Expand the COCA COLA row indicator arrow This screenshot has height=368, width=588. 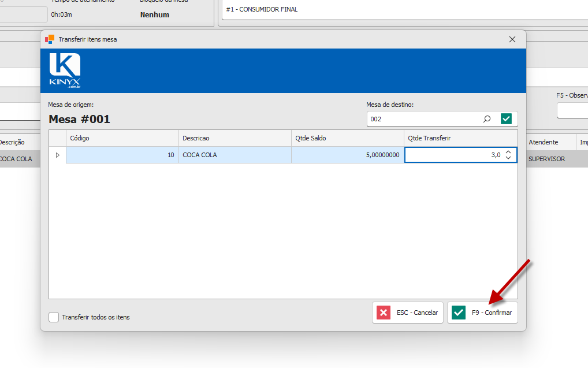pyautogui.click(x=57, y=155)
